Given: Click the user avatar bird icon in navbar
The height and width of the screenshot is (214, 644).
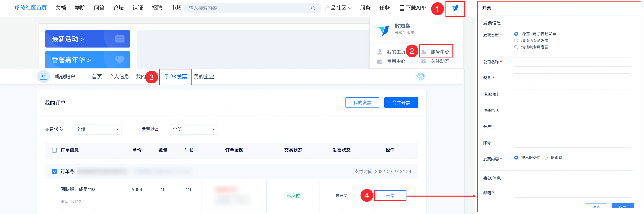Looking at the screenshot, I should click(x=454, y=8).
